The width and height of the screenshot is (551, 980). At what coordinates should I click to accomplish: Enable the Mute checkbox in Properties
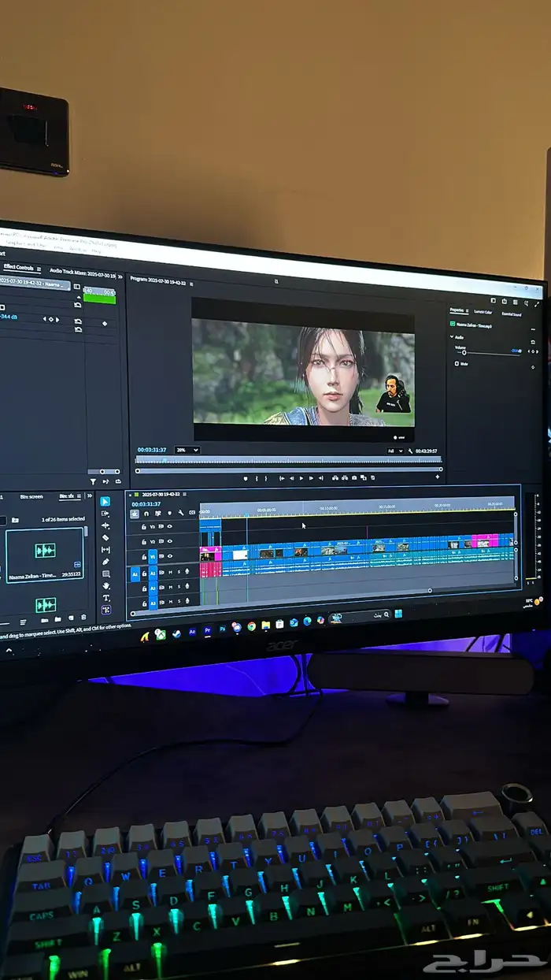[457, 364]
